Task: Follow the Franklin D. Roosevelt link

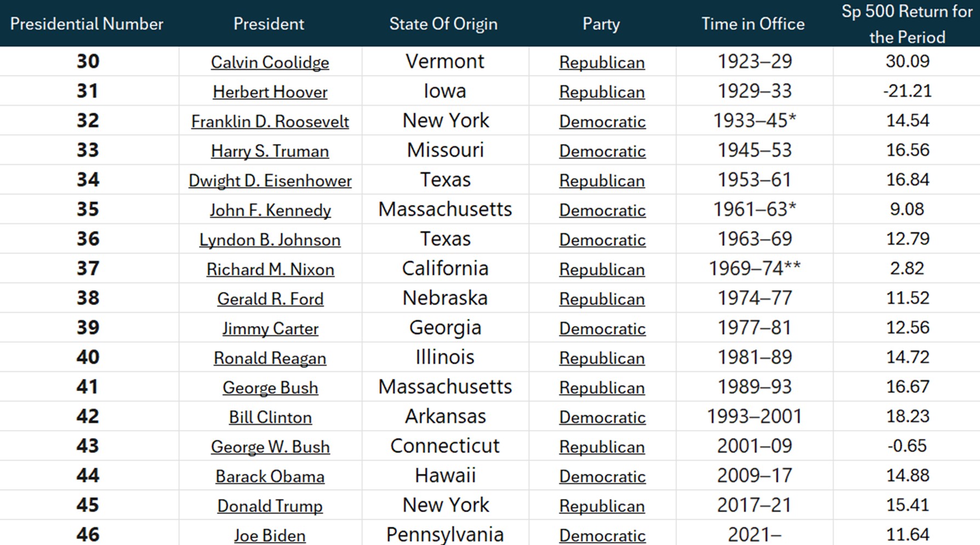Action: (270, 122)
